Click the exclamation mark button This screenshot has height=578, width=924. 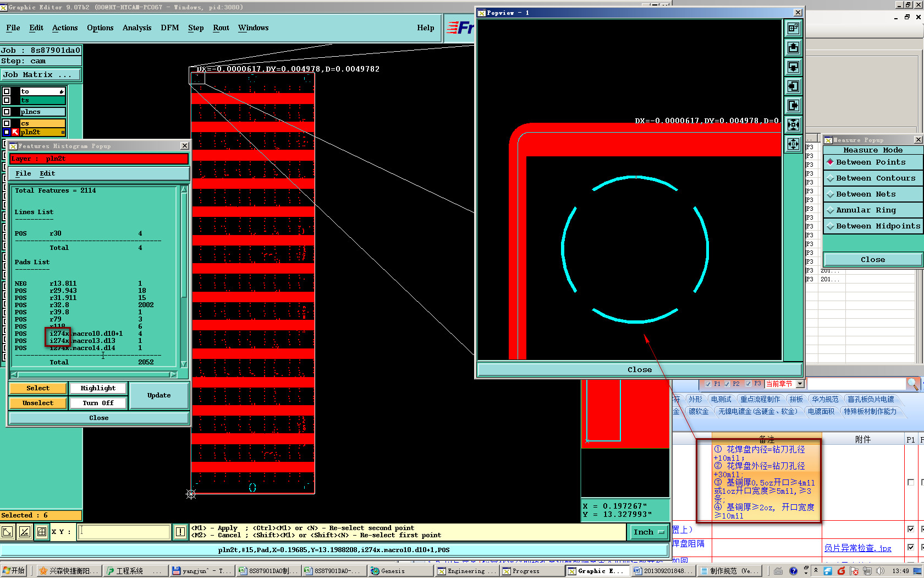tap(180, 532)
